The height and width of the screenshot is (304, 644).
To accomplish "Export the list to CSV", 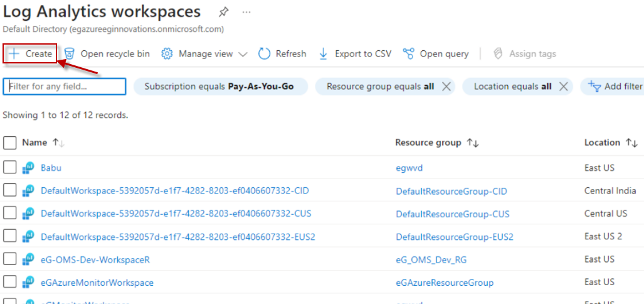I will (x=355, y=54).
